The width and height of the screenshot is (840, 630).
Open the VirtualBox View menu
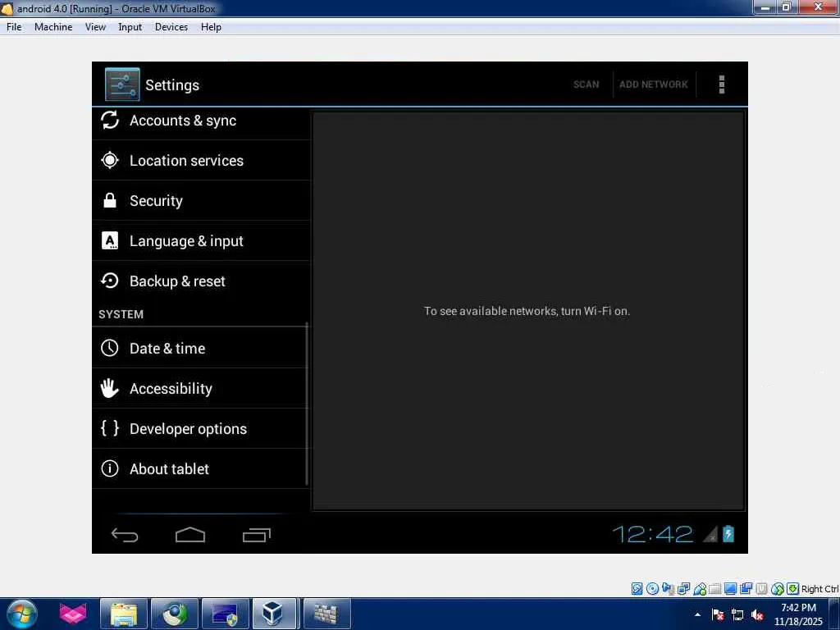coord(95,27)
